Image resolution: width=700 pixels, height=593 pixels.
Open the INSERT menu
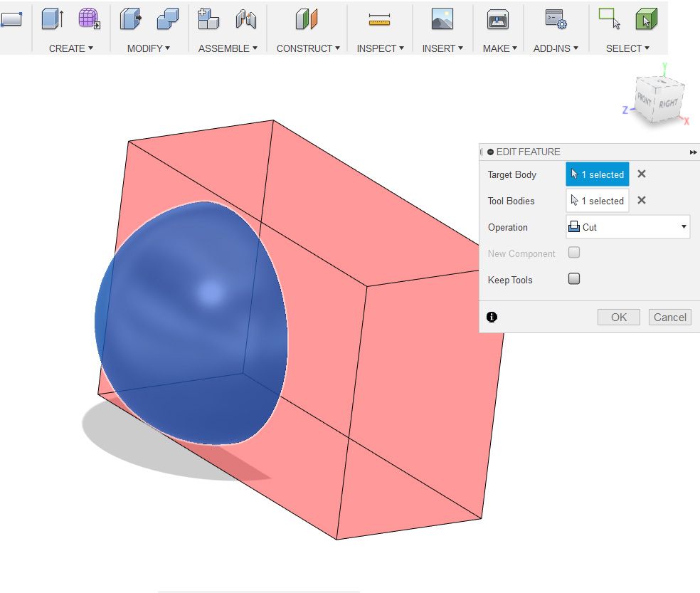point(442,48)
